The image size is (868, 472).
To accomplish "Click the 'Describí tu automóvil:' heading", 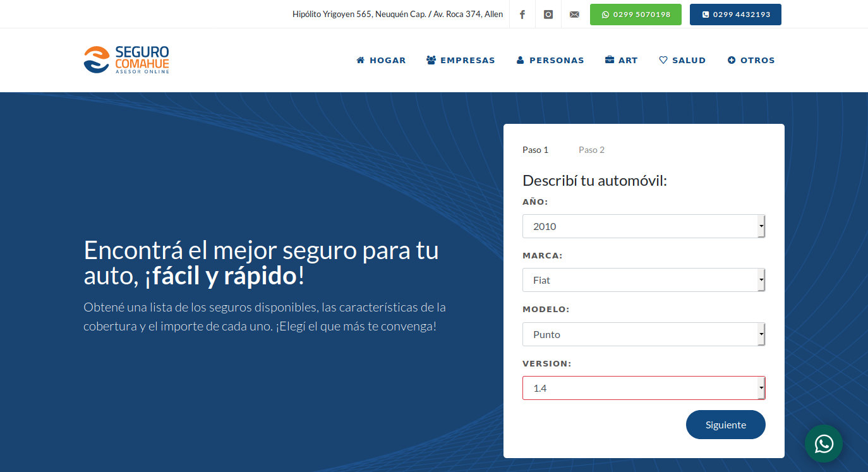I will 594,181.
